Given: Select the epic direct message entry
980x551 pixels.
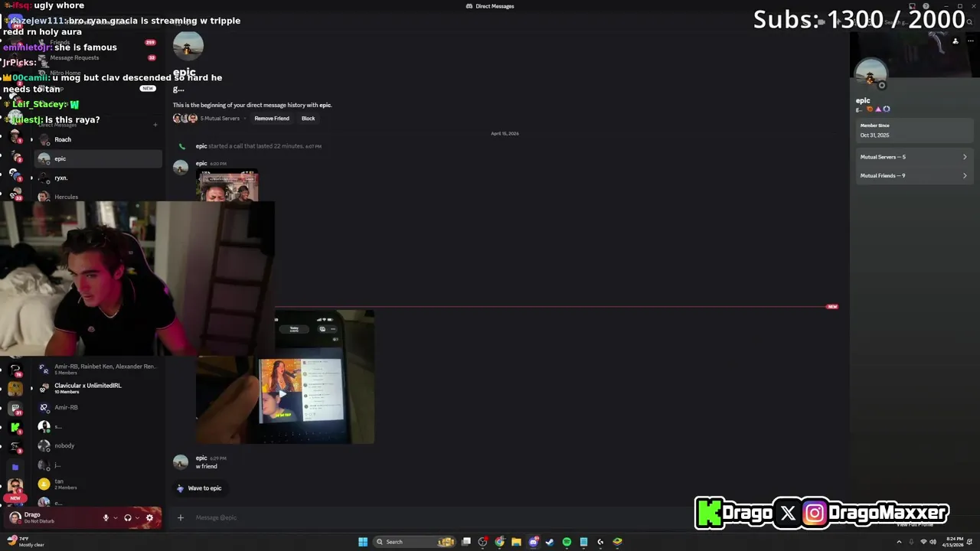Looking at the screenshot, I should pos(100,159).
